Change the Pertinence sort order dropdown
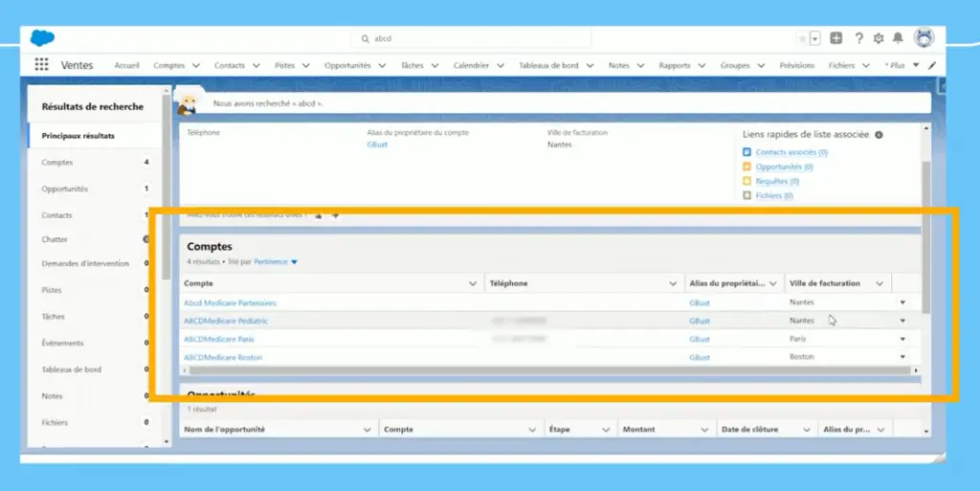This screenshot has width=980, height=491. tap(276, 261)
